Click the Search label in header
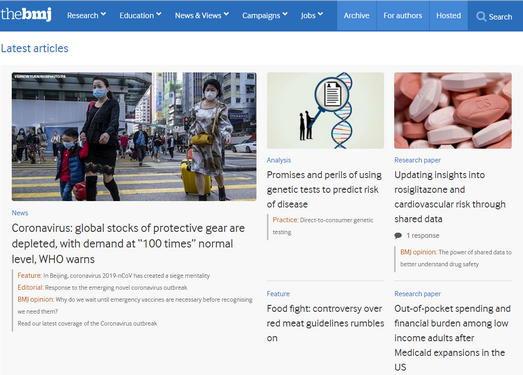This screenshot has width=523, height=375. click(500, 17)
